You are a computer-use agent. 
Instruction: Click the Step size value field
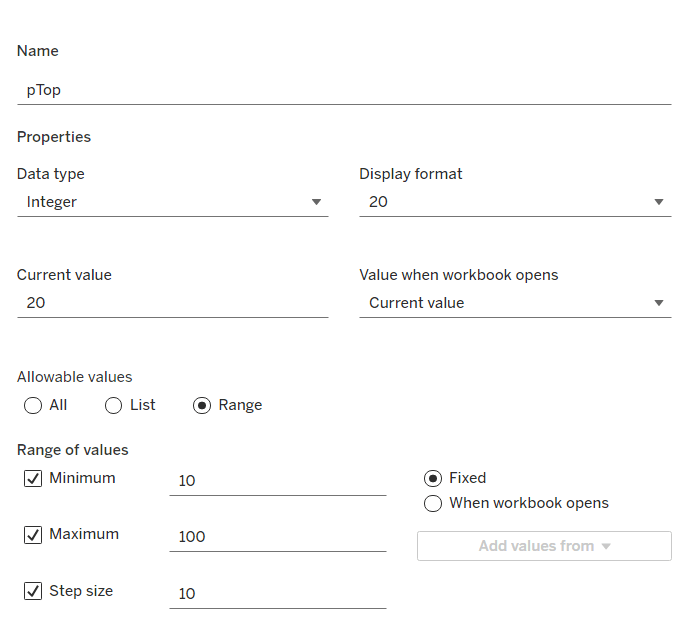[x=277, y=594]
